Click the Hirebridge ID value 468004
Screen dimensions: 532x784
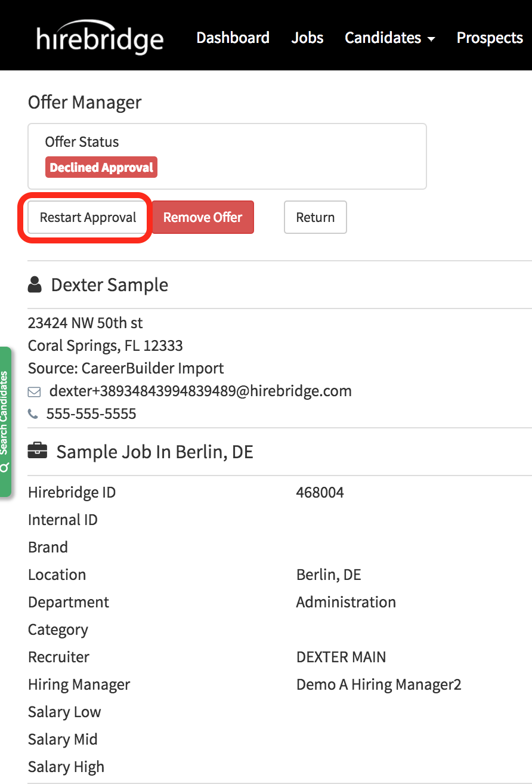[x=320, y=492]
